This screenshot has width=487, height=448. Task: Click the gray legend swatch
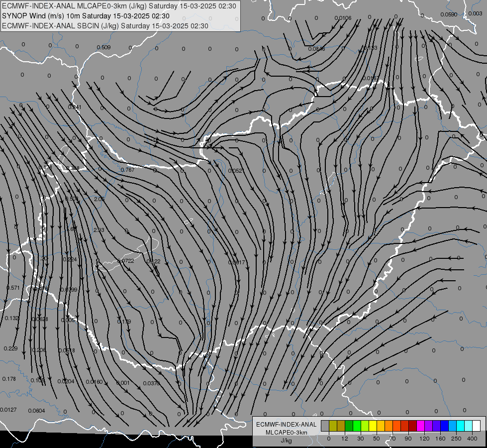[x=325, y=426]
